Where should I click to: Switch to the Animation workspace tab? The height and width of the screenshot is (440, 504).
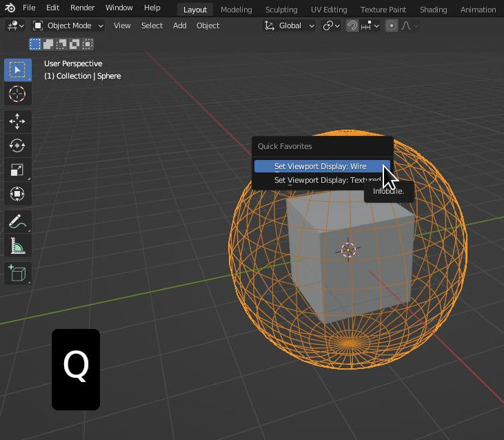478,10
